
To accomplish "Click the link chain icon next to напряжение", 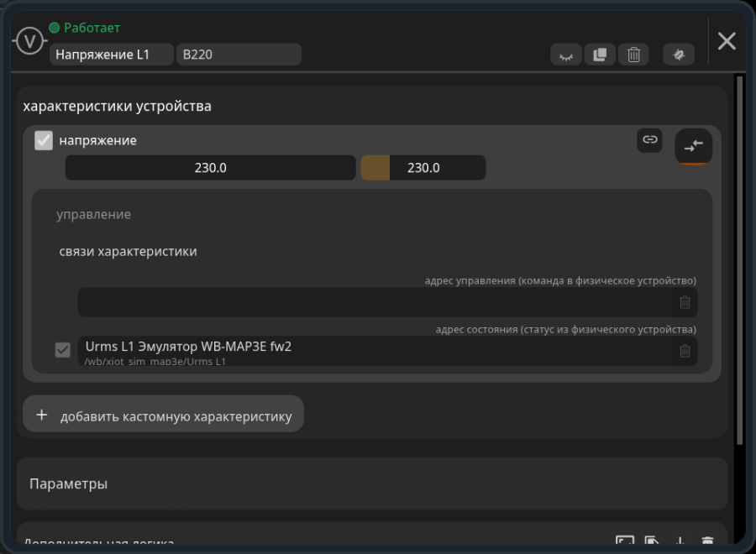I will (650, 140).
